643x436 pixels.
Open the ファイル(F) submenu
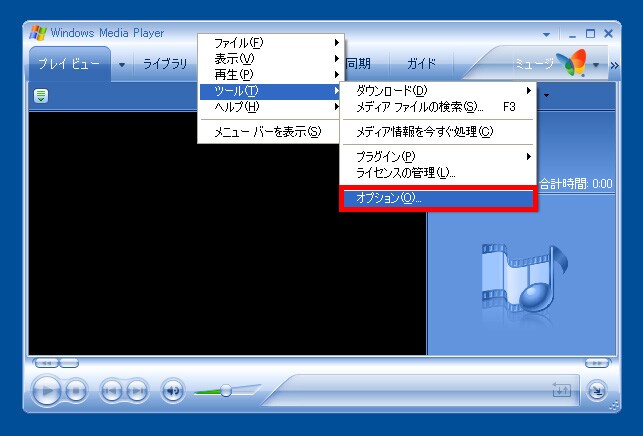pos(271,43)
